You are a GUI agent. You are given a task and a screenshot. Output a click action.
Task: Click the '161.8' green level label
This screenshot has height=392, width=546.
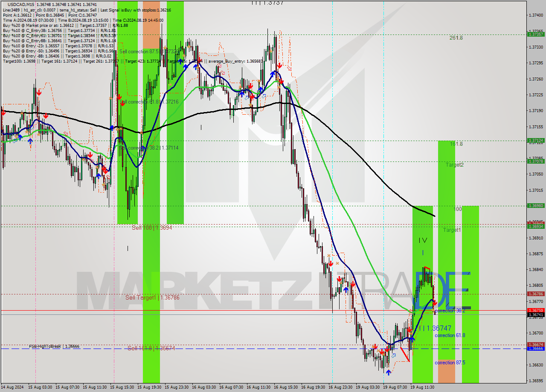[456, 144]
